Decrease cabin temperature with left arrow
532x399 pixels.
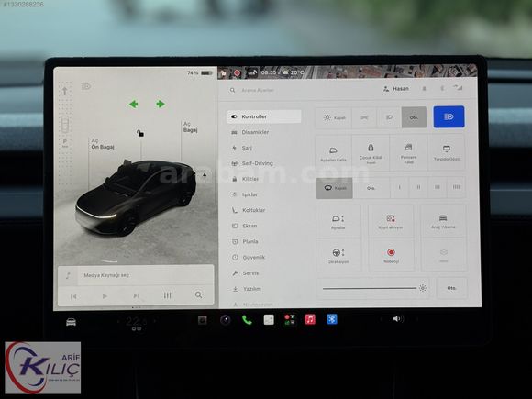pos(118,321)
